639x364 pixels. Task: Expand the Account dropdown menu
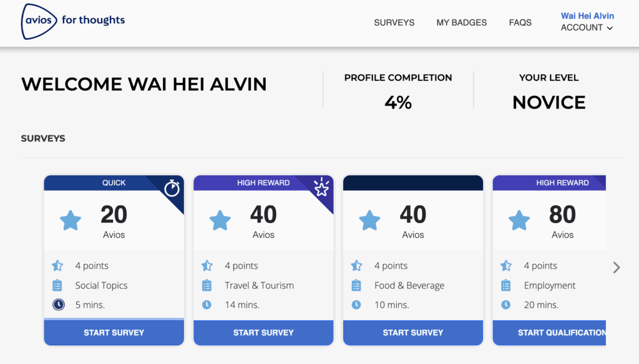[587, 27]
